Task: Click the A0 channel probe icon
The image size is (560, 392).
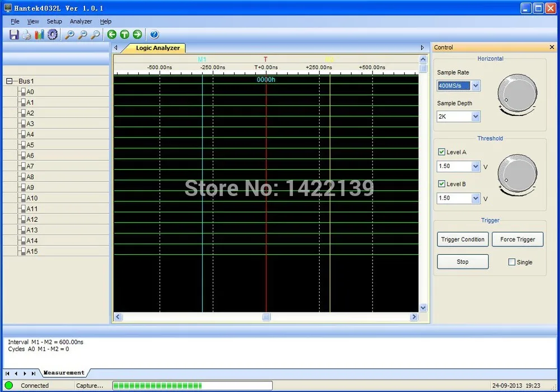Action: pyautogui.click(x=23, y=92)
